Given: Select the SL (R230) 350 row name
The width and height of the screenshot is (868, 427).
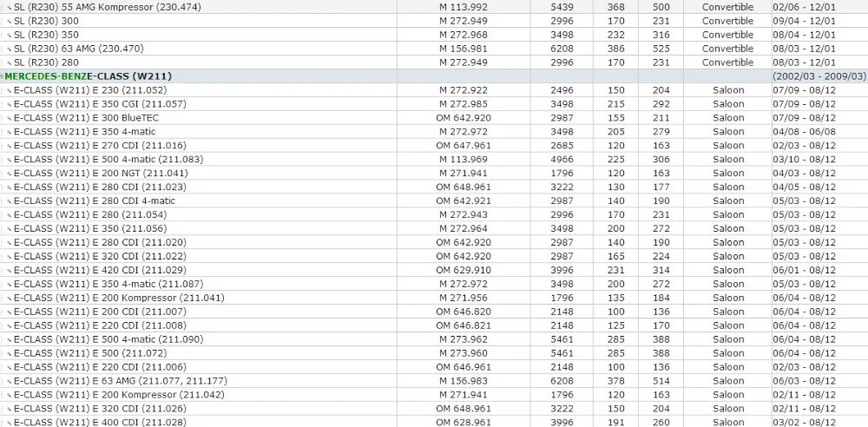Looking at the screenshot, I should (x=47, y=35).
